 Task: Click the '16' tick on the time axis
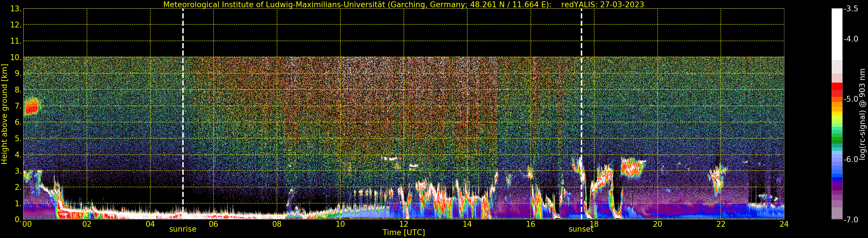click(531, 224)
